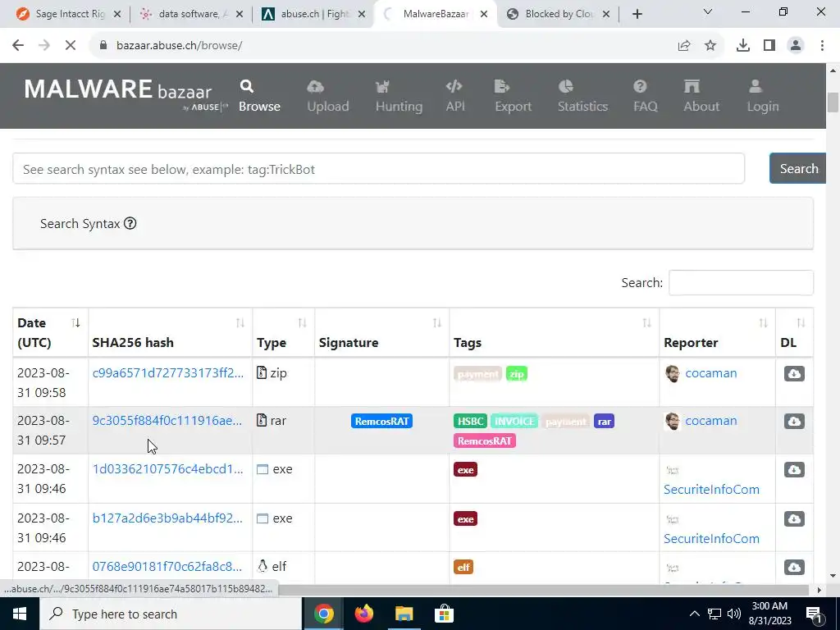
Task: Open the Windows Start menu
Action: tap(20, 614)
